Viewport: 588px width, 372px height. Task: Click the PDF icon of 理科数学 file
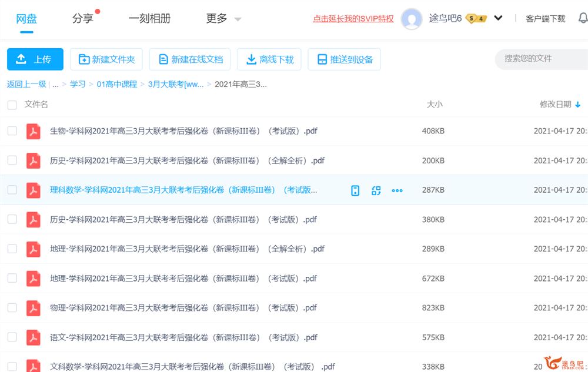point(34,190)
